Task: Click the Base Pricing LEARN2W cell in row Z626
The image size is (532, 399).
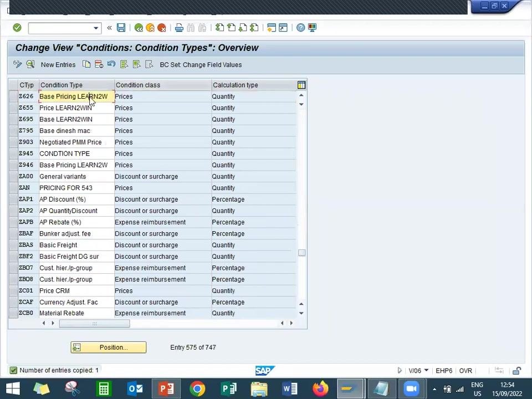Action: (x=76, y=96)
